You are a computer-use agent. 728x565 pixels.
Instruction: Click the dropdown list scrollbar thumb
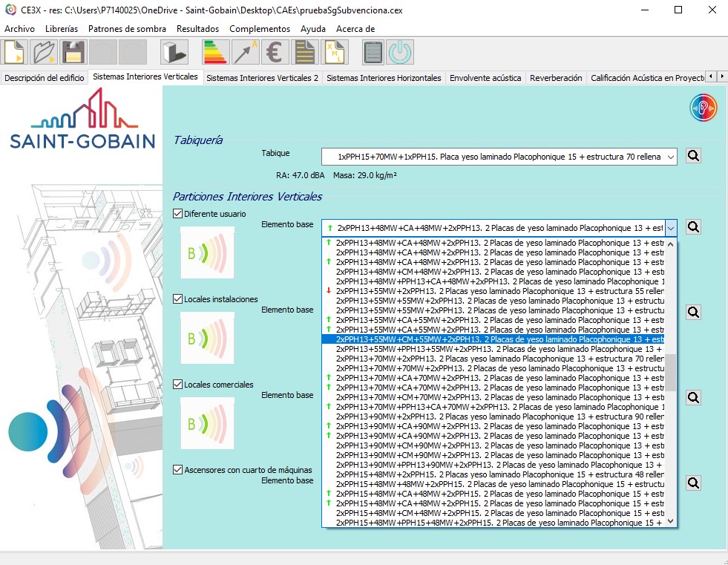pyautogui.click(x=670, y=373)
